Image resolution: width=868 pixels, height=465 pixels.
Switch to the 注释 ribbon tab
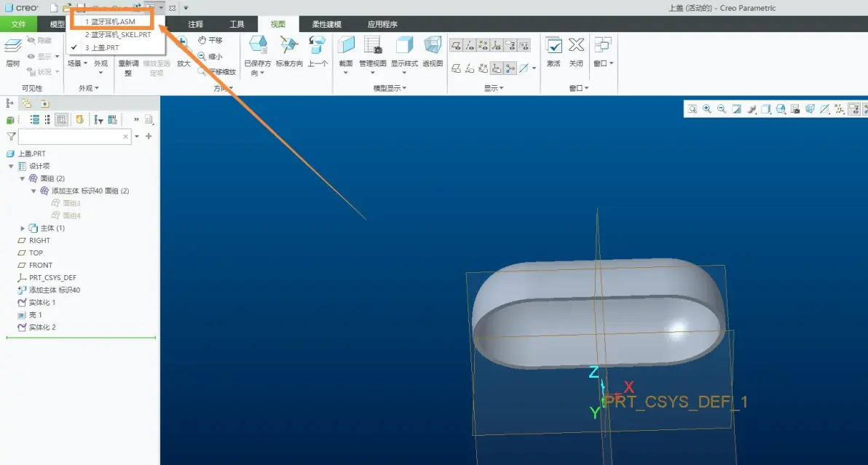tap(195, 24)
